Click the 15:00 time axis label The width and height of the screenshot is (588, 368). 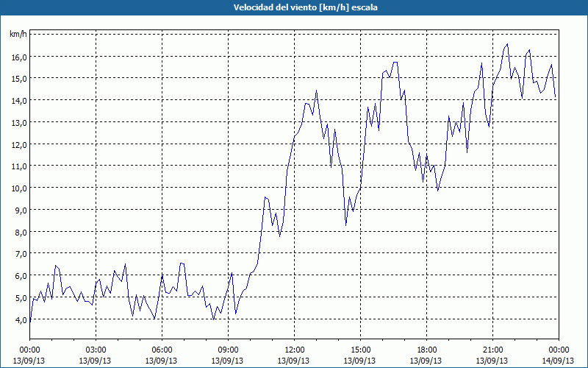click(360, 350)
